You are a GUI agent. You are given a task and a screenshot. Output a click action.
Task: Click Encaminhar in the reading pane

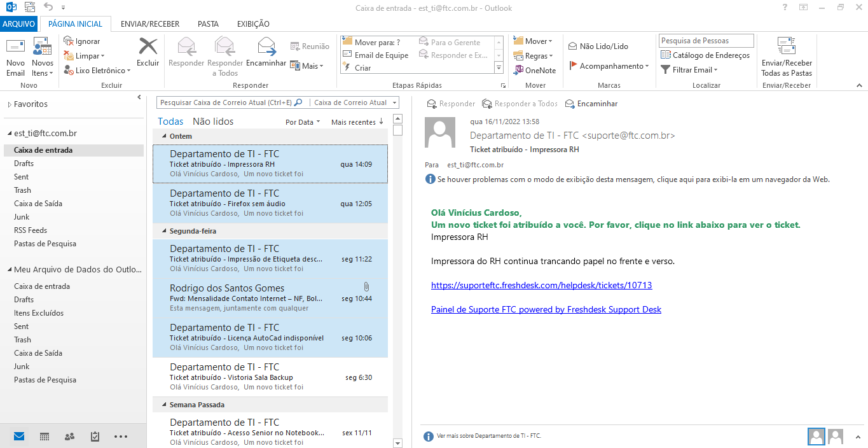[591, 104]
